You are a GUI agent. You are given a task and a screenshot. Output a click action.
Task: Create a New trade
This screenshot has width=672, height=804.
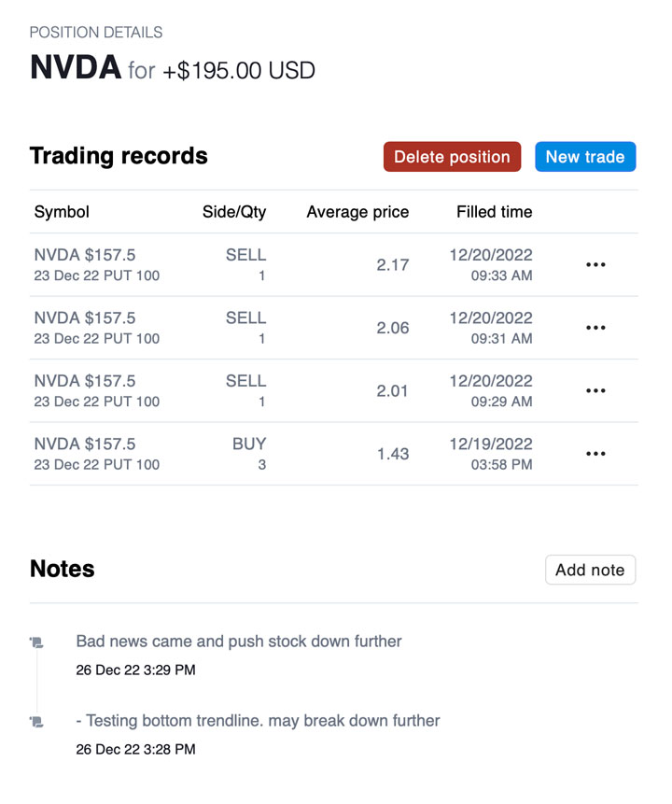(585, 156)
